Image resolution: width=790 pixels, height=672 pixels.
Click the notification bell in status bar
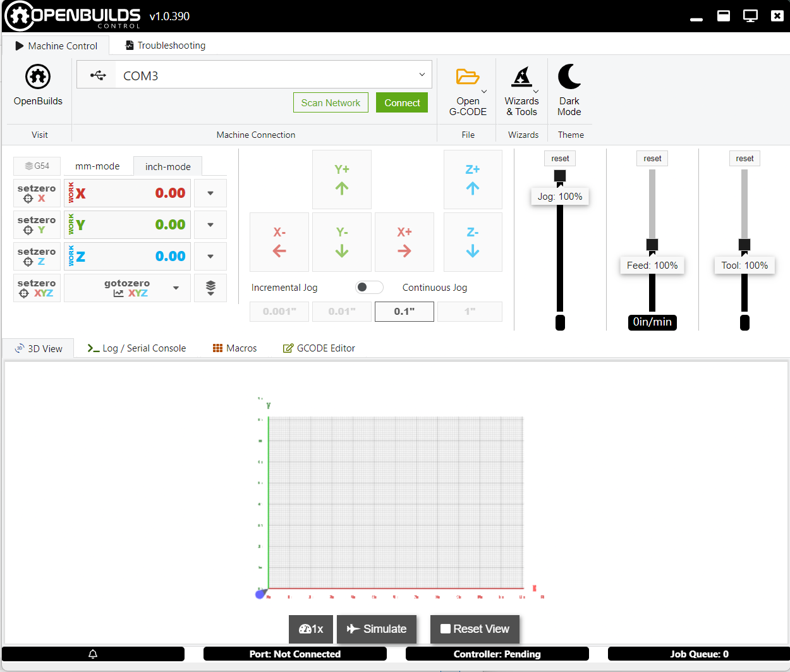coord(93,654)
